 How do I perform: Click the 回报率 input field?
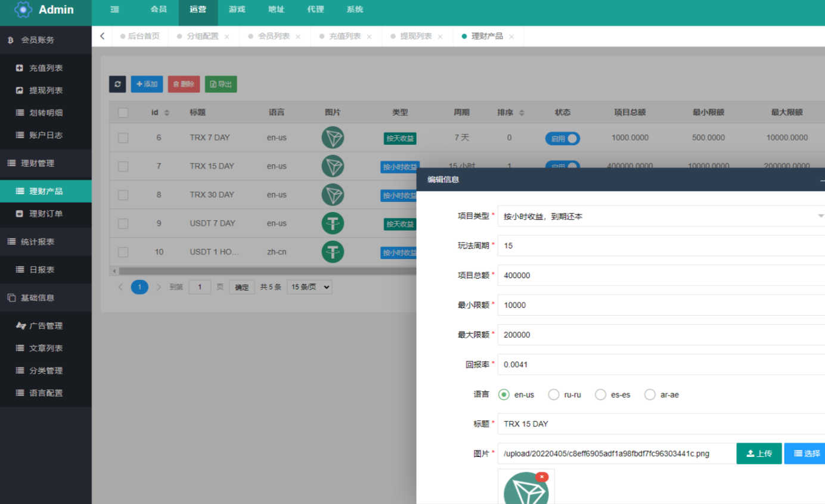660,365
